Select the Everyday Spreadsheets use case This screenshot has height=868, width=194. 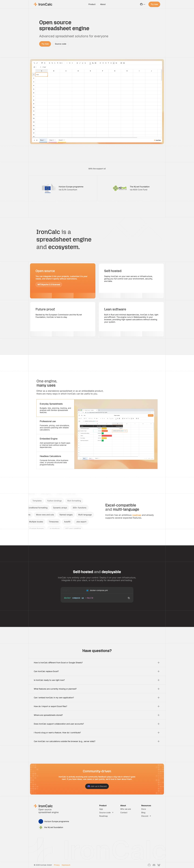coord(55,408)
